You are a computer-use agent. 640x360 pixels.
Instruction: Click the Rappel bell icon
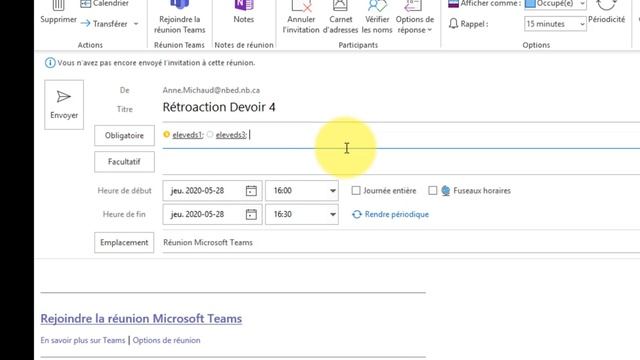click(453, 24)
